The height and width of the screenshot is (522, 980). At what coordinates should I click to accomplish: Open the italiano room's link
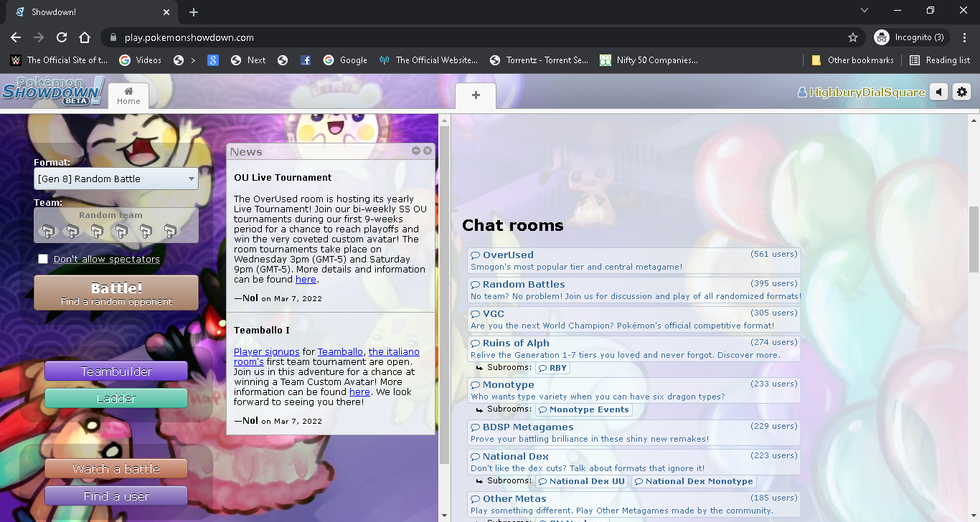tap(327, 356)
